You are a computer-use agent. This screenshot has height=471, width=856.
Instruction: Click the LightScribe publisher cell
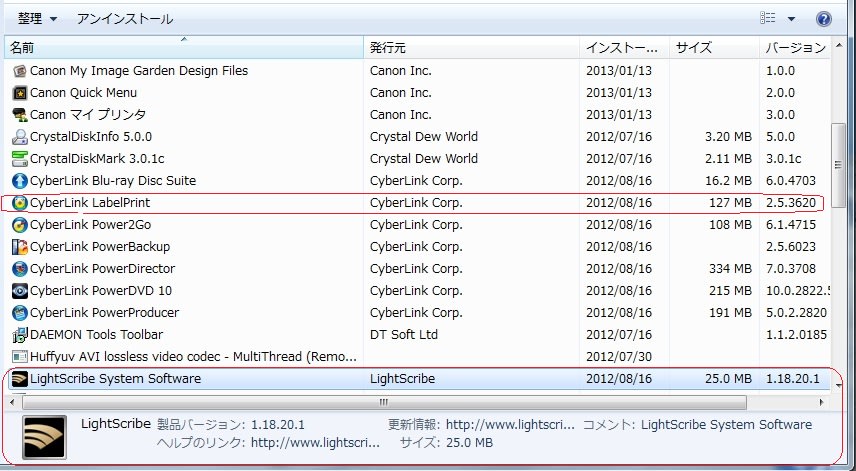[x=402, y=379]
